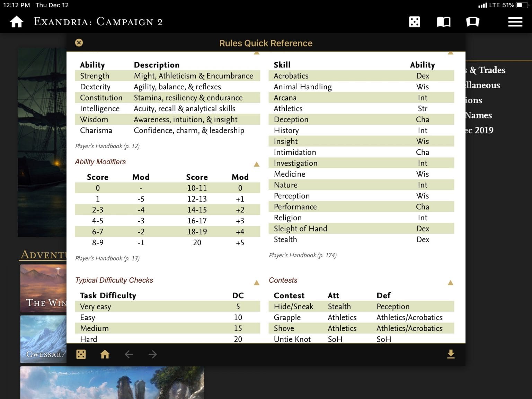The width and height of the screenshot is (532, 399).
Task: Collapse the Skill table section triangle
Action: (x=451, y=53)
